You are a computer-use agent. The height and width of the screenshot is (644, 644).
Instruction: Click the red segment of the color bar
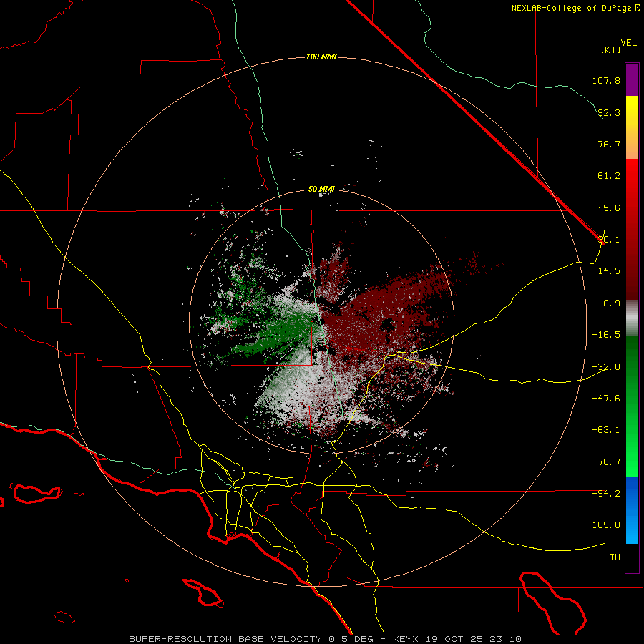tap(632, 229)
